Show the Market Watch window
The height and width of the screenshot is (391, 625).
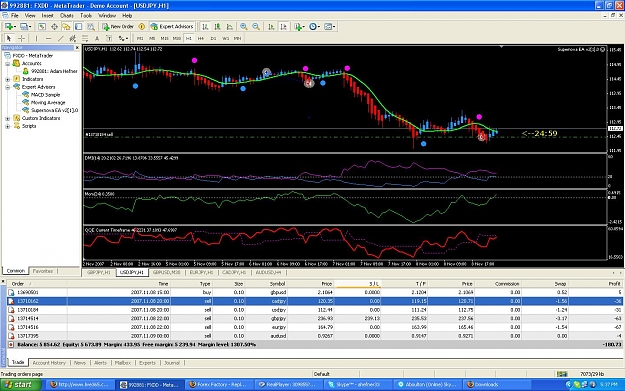(42, 26)
